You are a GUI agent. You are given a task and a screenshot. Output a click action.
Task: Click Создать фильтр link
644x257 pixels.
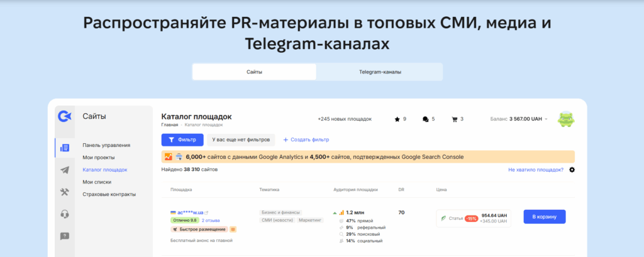pyautogui.click(x=306, y=139)
